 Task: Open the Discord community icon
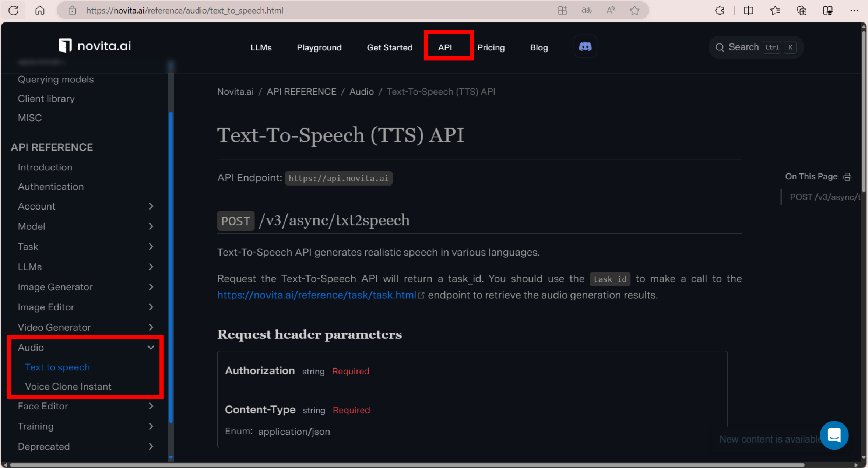coord(585,47)
